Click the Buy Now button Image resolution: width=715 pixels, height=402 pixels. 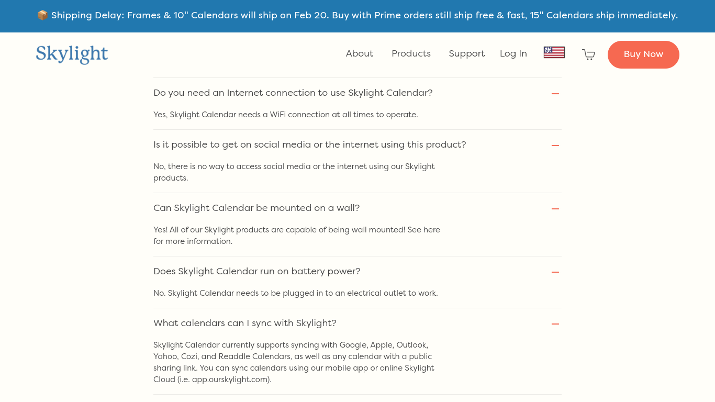point(643,54)
